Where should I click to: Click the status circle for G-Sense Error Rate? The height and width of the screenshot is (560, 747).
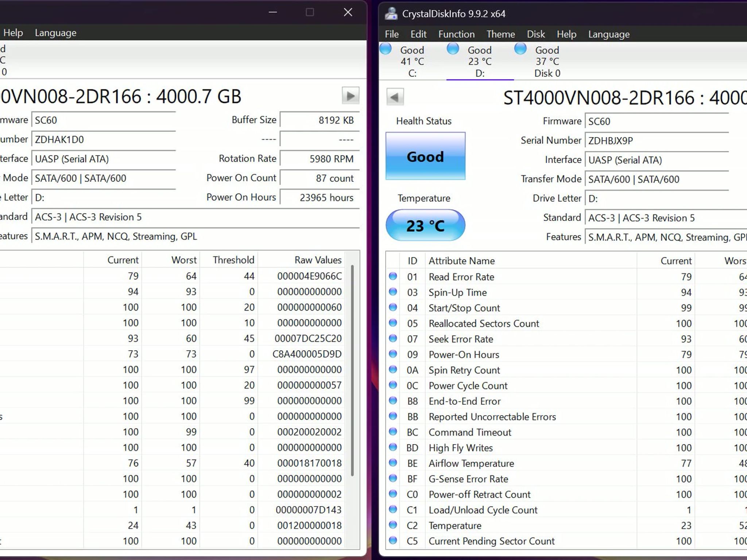(x=393, y=478)
